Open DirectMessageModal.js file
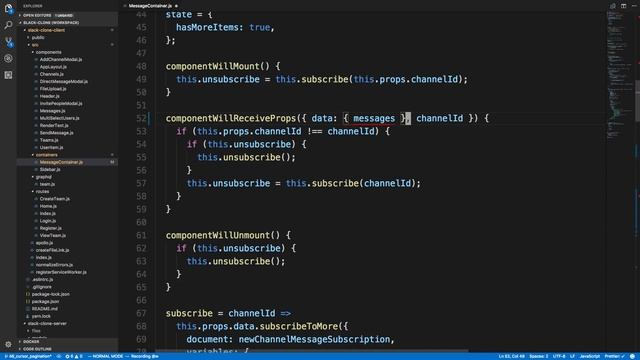640x360 pixels. click(64, 82)
